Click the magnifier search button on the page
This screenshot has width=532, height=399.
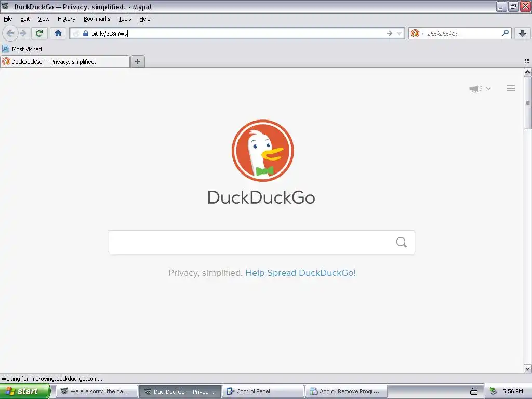(x=402, y=242)
